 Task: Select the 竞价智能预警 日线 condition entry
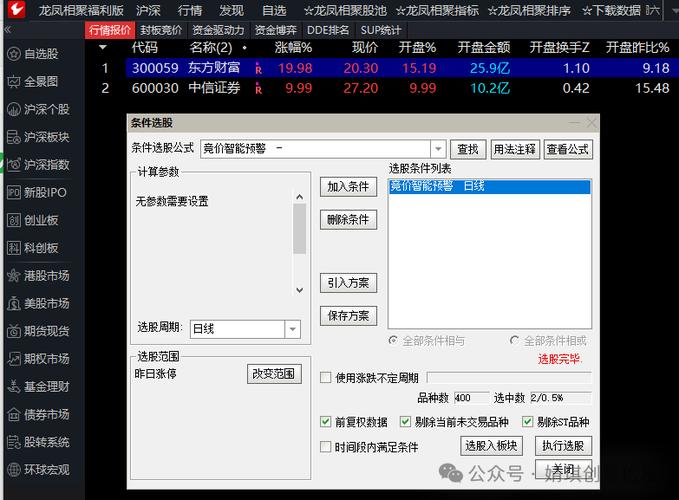(x=489, y=186)
